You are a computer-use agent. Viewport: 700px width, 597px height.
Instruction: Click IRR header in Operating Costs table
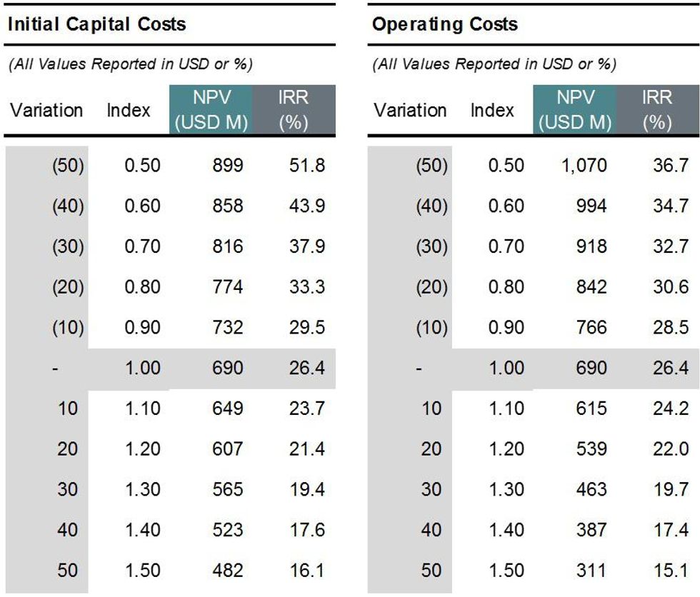click(656, 110)
